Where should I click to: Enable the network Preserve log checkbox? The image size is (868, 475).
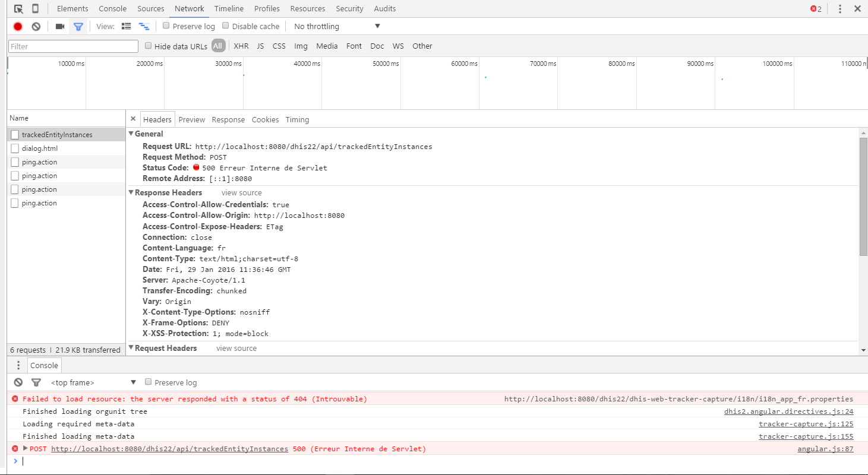[166, 26]
